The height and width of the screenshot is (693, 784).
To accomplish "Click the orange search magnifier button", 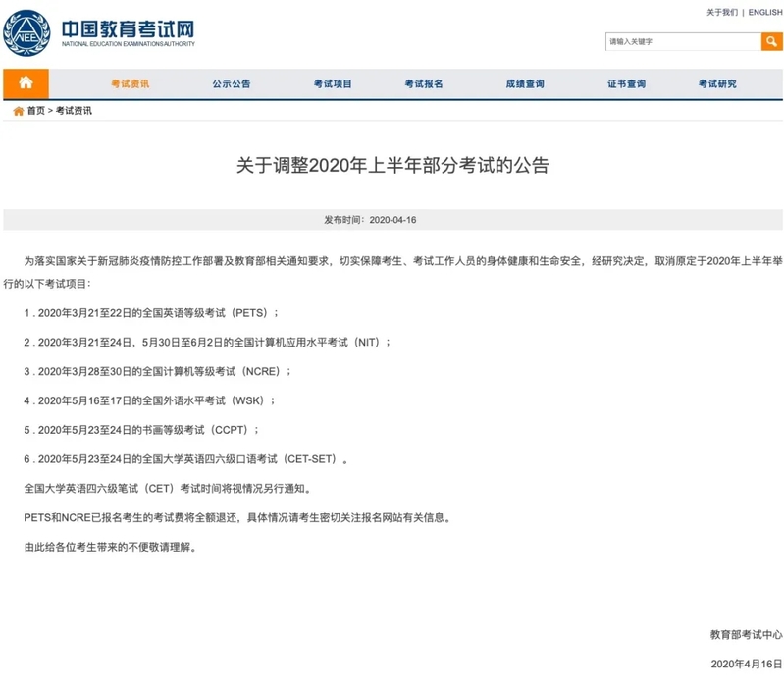I will [x=771, y=41].
